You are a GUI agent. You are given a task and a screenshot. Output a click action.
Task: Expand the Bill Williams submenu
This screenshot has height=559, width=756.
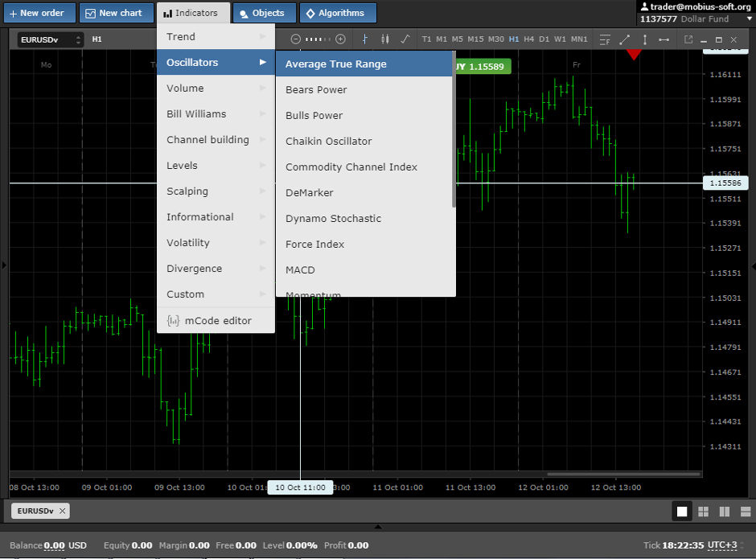pos(216,114)
